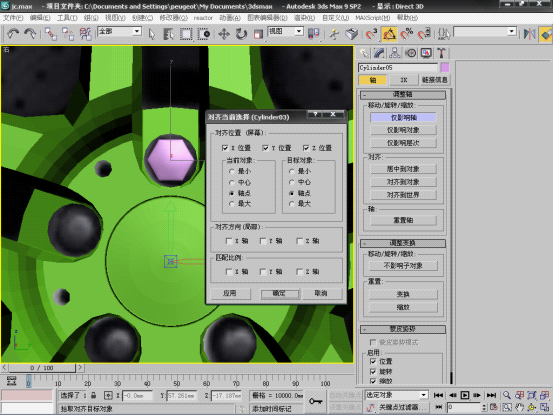Enable Z axis match scale checkbox
The width and height of the screenshot is (553, 415).
(300, 272)
